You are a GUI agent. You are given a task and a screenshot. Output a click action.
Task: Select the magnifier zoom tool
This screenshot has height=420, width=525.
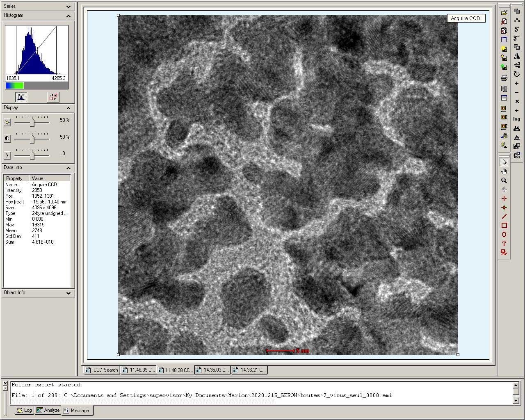504,180
